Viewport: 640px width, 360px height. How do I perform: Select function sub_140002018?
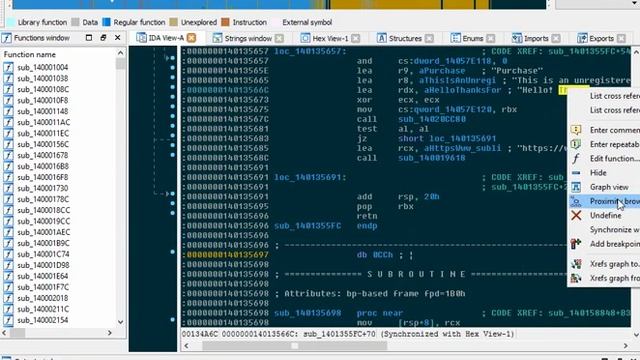coord(42,298)
